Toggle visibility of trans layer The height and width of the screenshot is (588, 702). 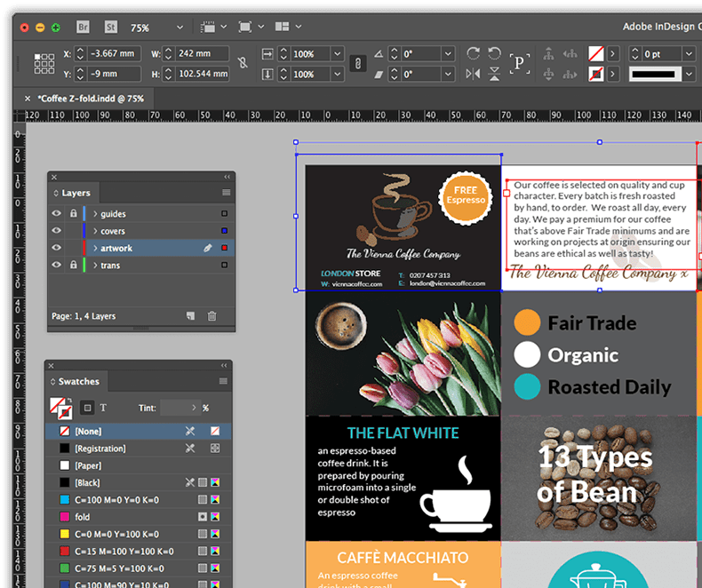[x=56, y=265]
